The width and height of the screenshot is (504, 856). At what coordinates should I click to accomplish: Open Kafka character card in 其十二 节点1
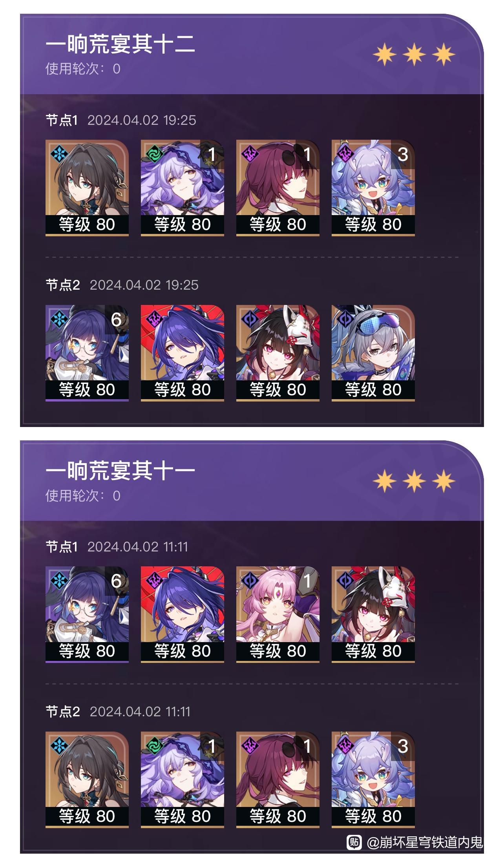pyautogui.click(x=278, y=188)
